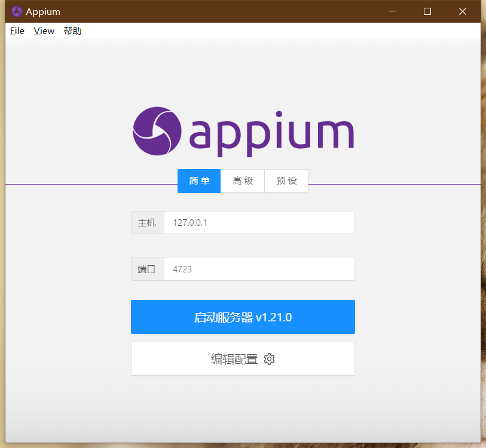Viewport: 486px width, 448px height.
Task: Open the 帮助 menu
Action: click(72, 31)
